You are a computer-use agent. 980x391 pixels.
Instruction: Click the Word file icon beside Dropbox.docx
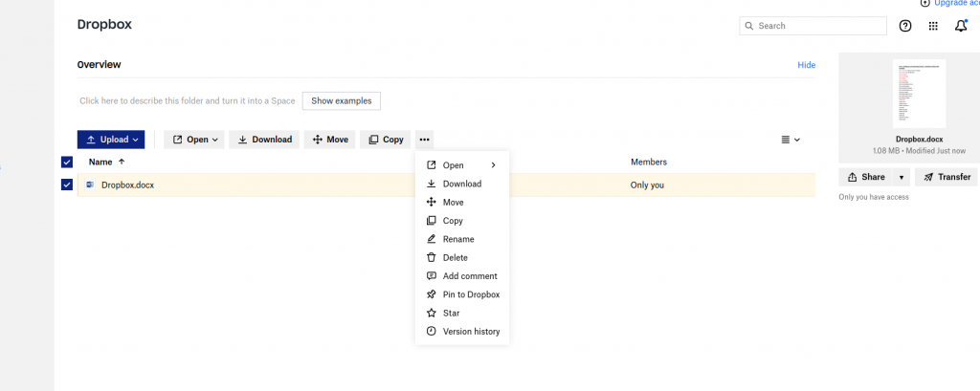tap(90, 185)
